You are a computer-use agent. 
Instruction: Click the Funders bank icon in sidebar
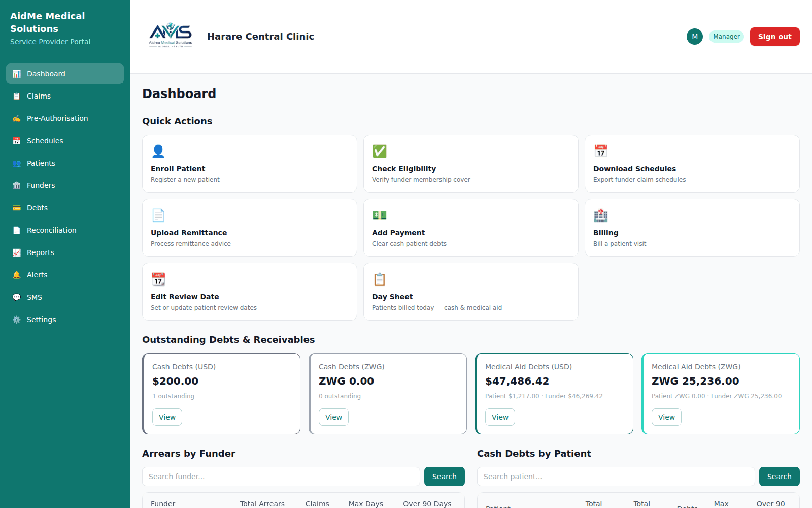click(x=17, y=185)
